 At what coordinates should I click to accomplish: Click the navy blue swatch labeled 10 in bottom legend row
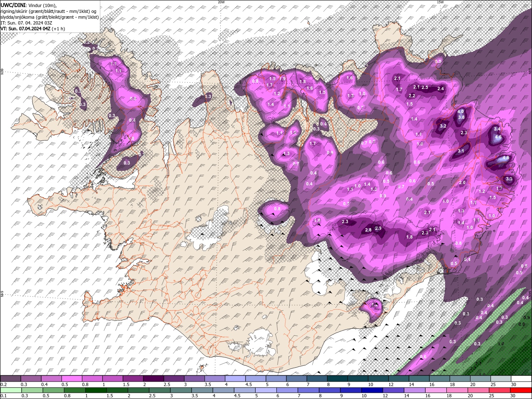pos(371,390)
